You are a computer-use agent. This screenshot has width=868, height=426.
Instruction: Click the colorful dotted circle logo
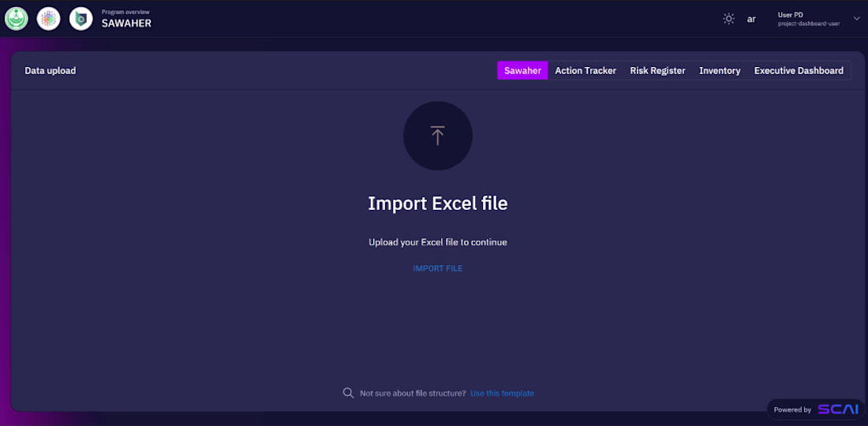pyautogui.click(x=48, y=19)
